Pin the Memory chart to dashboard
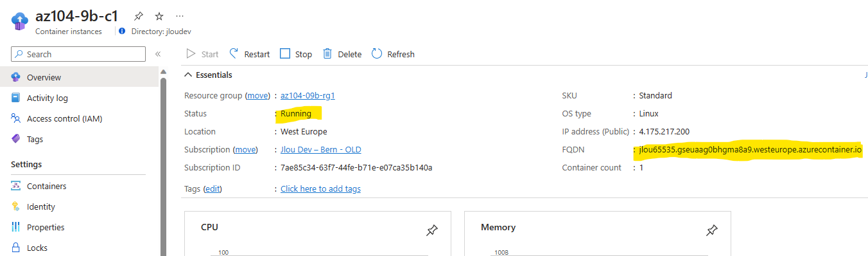Image resolution: width=868 pixels, height=256 pixels. click(712, 230)
